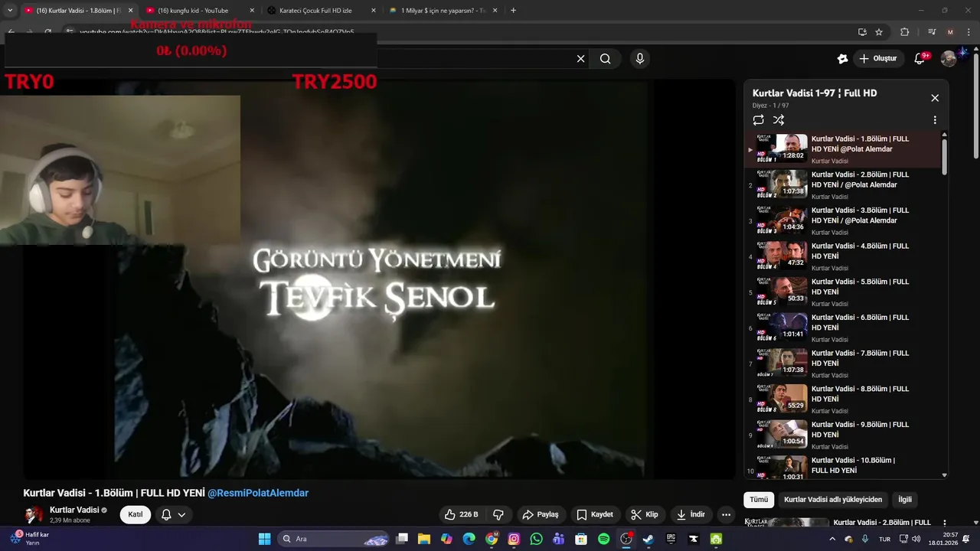Viewport: 980px width, 551px height.
Task: Open Microsoft Edge from the taskbar
Action: coord(469,539)
